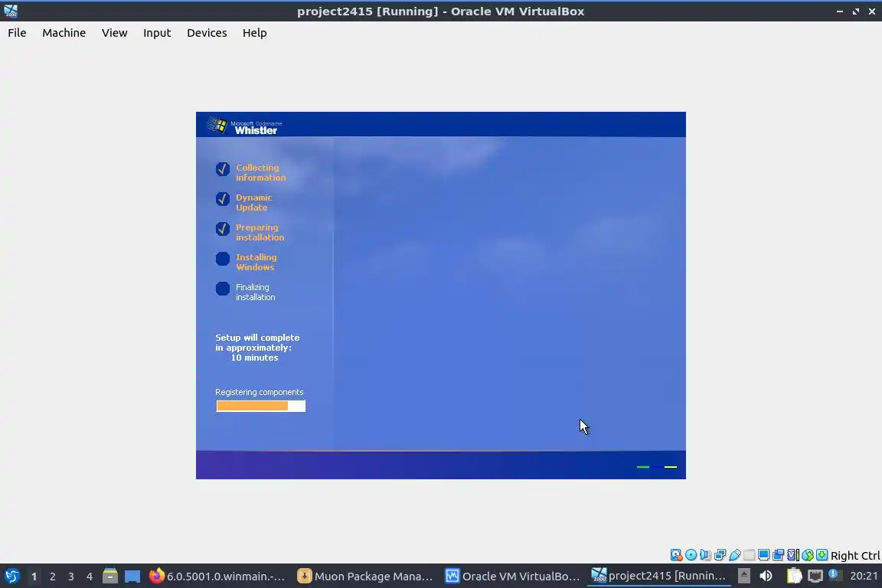The height and width of the screenshot is (588, 882).
Task: Open the file manager from taskbar
Action: [x=110, y=576]
